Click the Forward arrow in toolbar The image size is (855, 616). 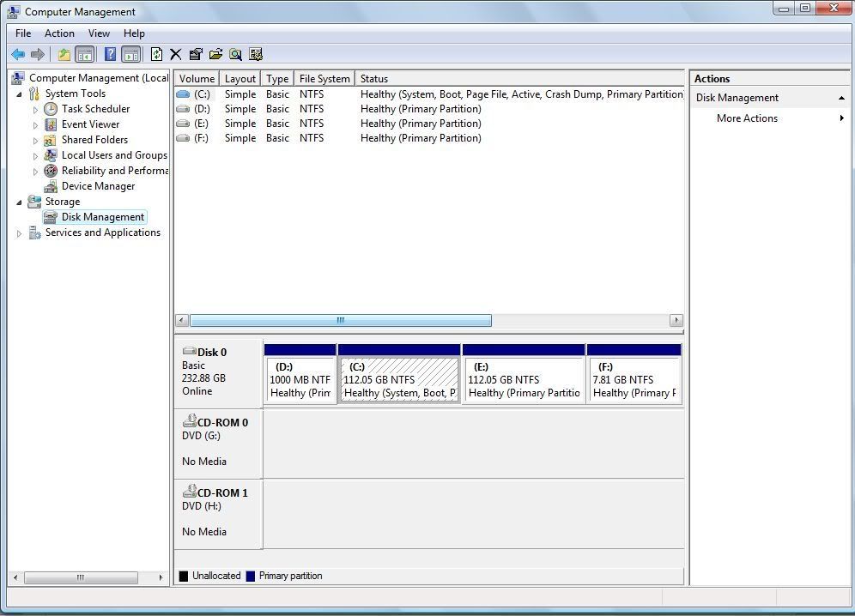pos(38,54)
